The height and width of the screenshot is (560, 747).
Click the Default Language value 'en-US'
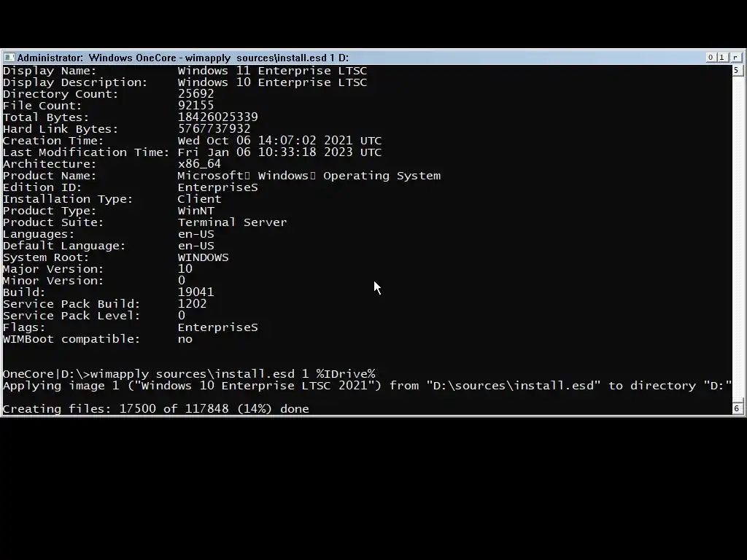coord(196,246)
